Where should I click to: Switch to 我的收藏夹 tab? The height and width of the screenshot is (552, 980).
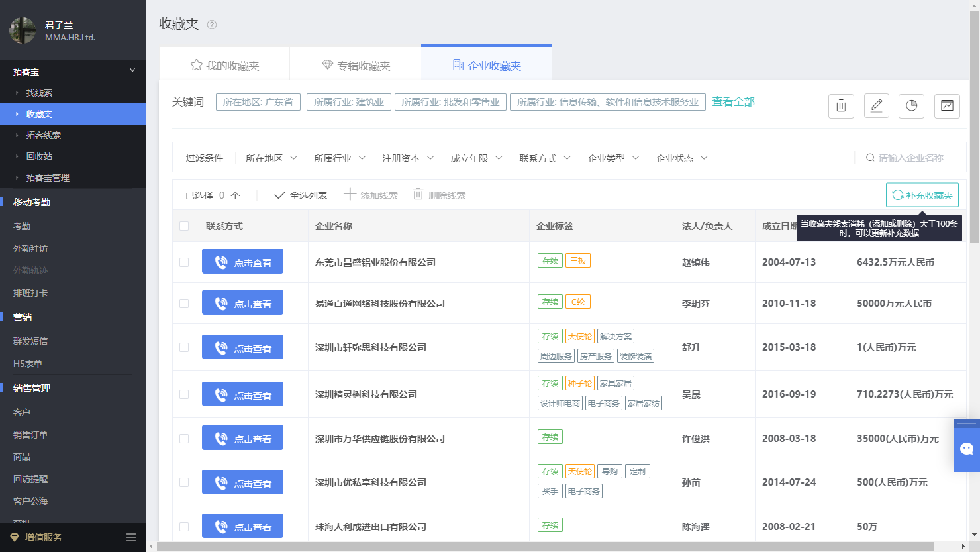(x=224, y=65)
